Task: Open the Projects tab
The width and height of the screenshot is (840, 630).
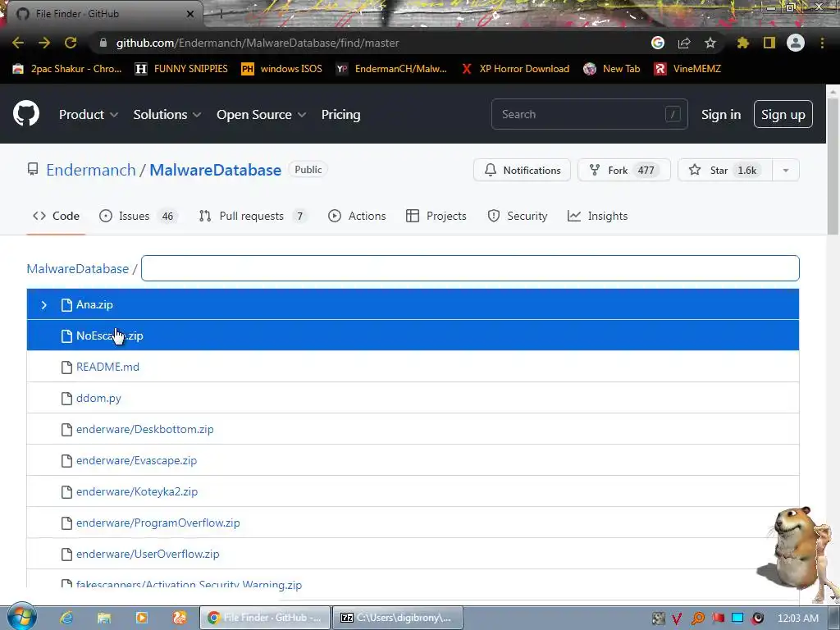Action: click(x=436, y=216)
